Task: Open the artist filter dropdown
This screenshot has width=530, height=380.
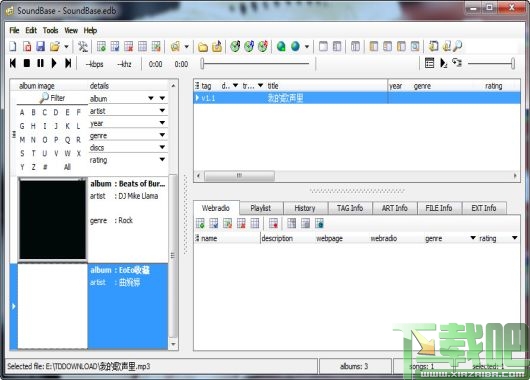Action: click(x=162, y=111)
